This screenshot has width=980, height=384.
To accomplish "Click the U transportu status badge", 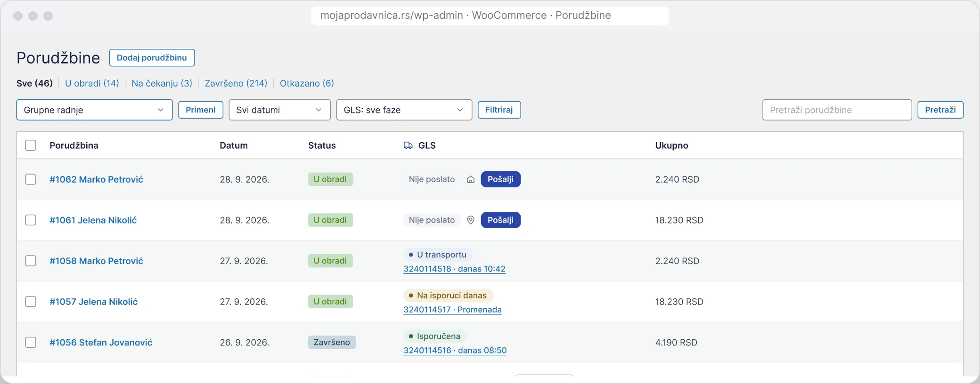I will tap(438, 255).
